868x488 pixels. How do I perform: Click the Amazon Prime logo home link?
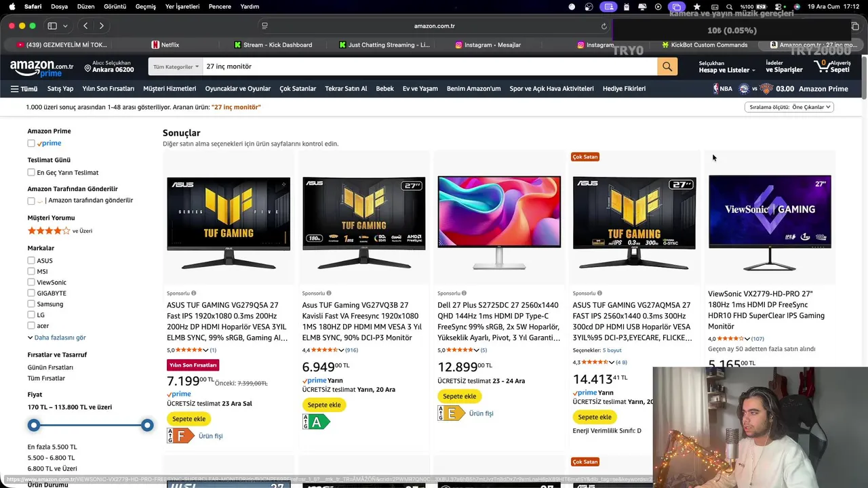(41, 68)
